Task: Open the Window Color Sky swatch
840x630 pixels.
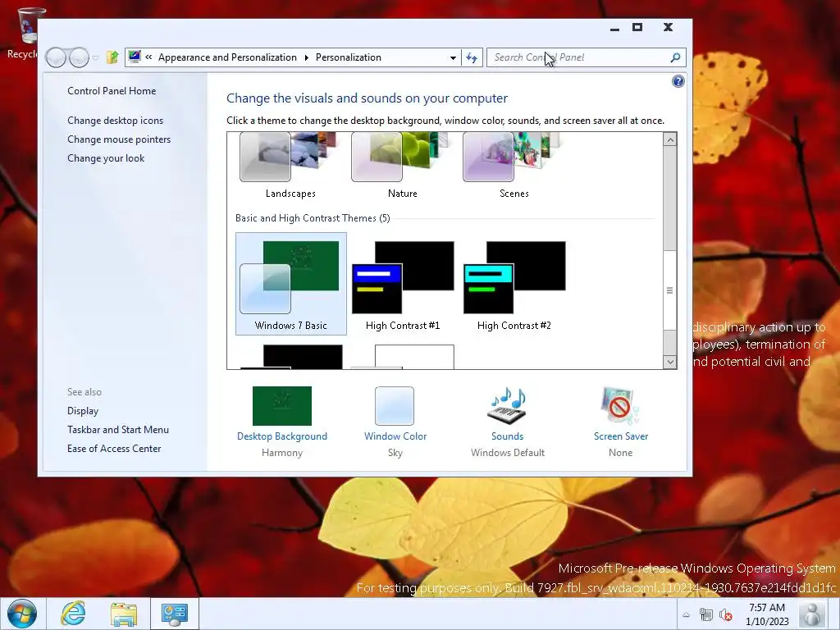Action: click(395, 406)
